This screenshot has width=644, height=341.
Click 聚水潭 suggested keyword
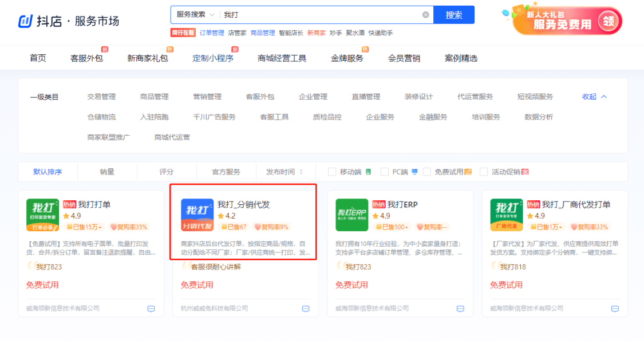click(x=355, y=33)
